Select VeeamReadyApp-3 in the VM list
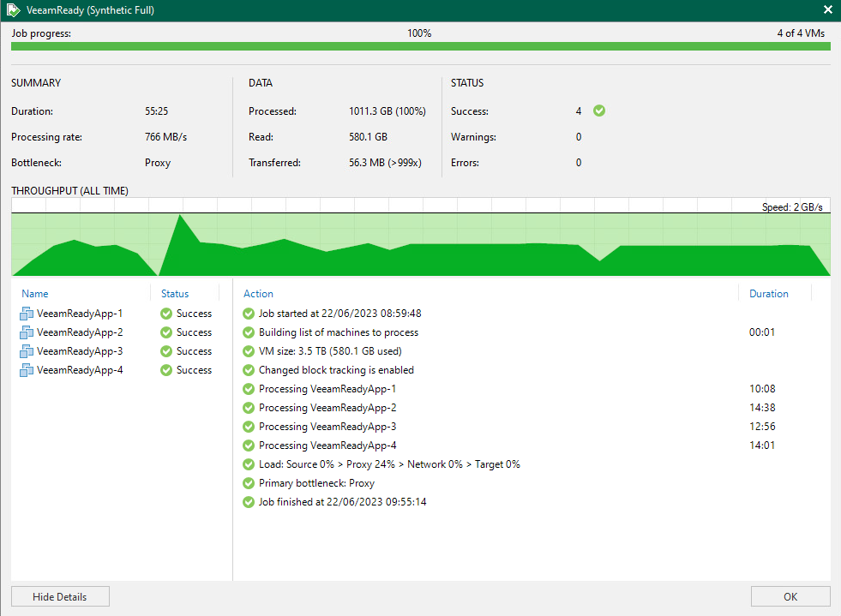Image resolution: width=841 pixels, height=616 pixels. 80,351
